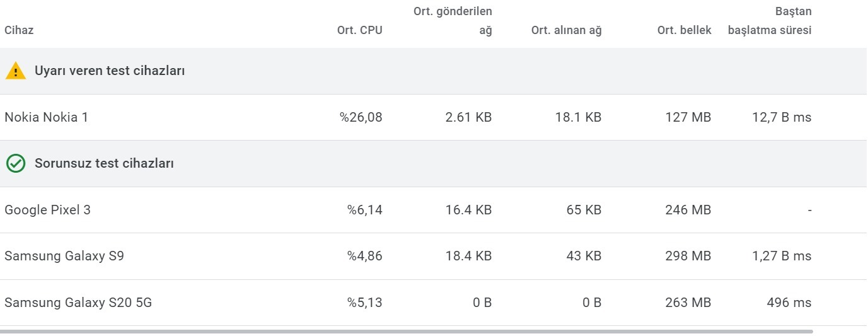868x336 pixels.
Task: Click the Ort. gönderilen ağ header
Action: (x=453, y=21)
